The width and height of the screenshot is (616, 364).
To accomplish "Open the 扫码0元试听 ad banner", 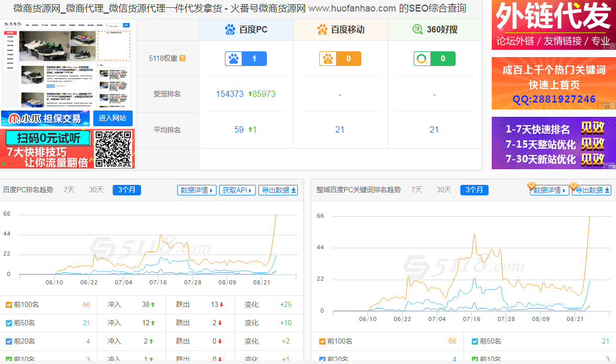I will 68,149.
